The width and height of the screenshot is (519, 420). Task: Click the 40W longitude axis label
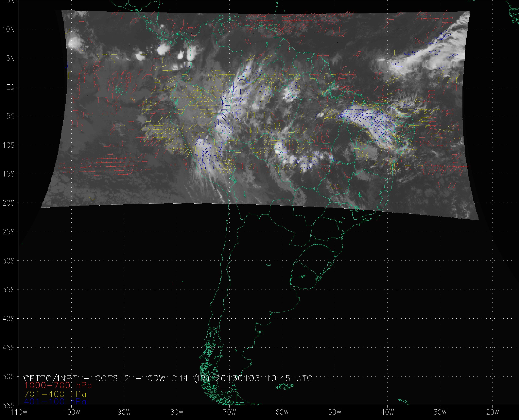click(x=387, y=412)
